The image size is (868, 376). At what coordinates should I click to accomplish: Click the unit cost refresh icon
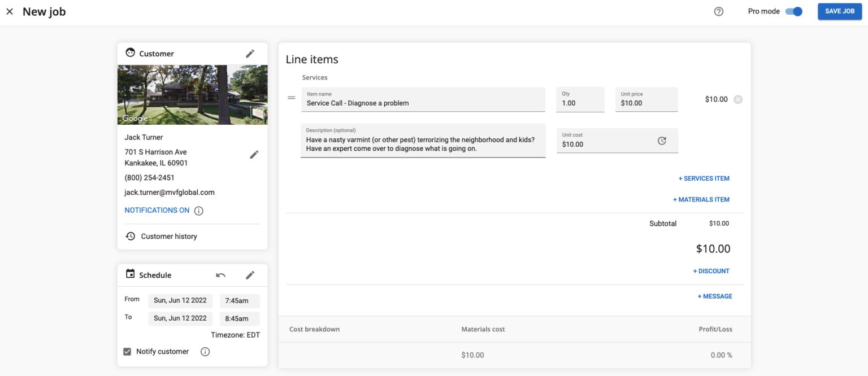click(x=662, y=141)
